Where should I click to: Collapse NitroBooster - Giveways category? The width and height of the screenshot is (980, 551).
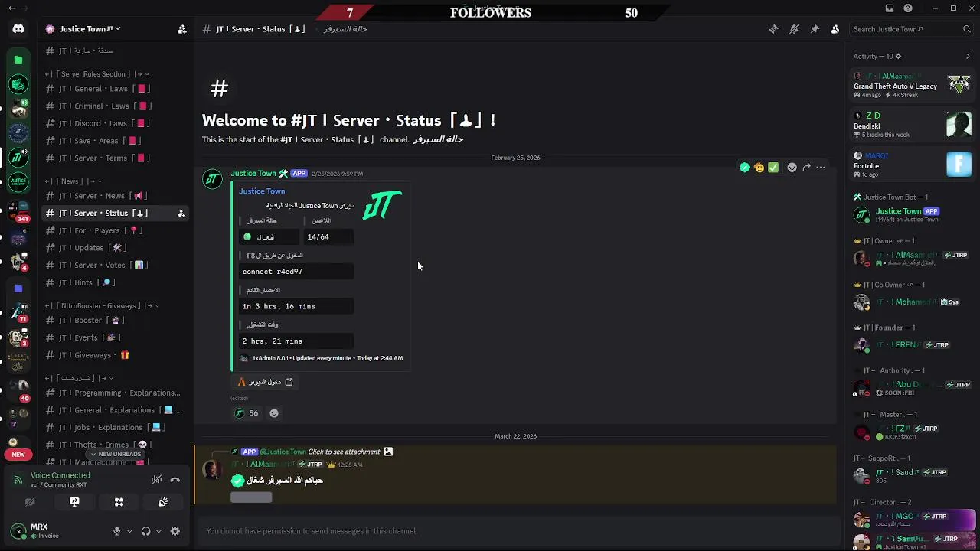pos(103,306)
